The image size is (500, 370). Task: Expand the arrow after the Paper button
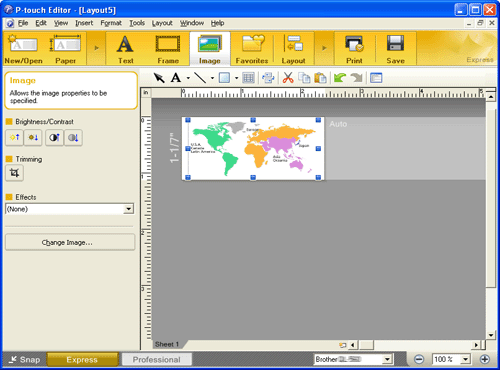[96, 48]
